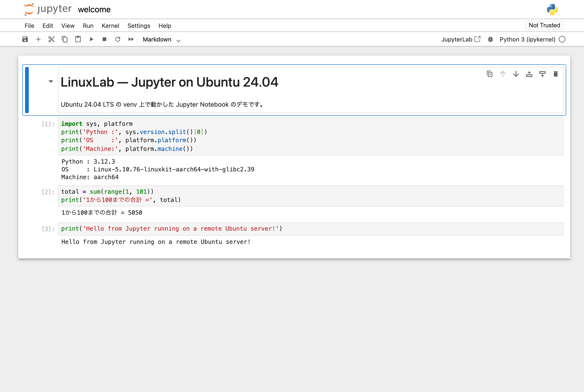Click into the import sys, platform code cell
The image size is (584, 392).
(310, 137)
